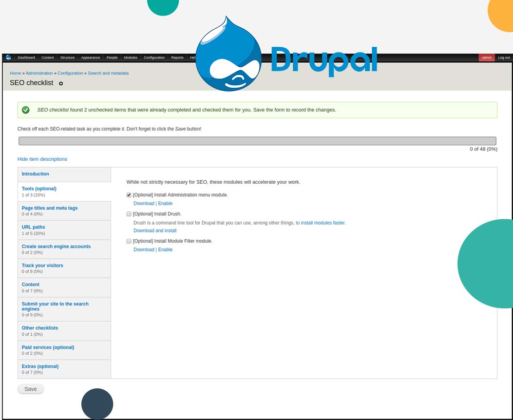Click the '0 of 48 (0%)' progress text
The width and height of the screenshot is (513, 420).
click(x=484, y=149)
